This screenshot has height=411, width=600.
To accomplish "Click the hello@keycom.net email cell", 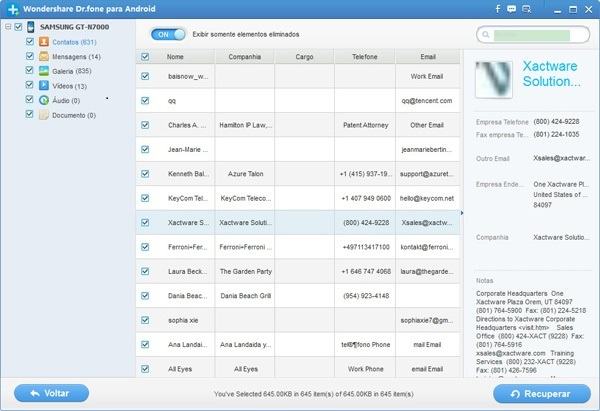I will (x=427, y=198).
